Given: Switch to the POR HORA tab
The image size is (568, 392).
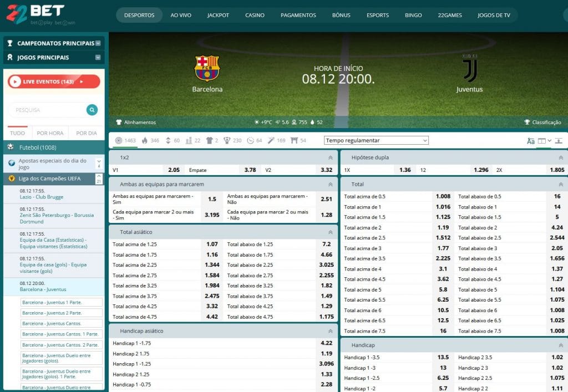Looking at the screenshot, I should point(50,133).
